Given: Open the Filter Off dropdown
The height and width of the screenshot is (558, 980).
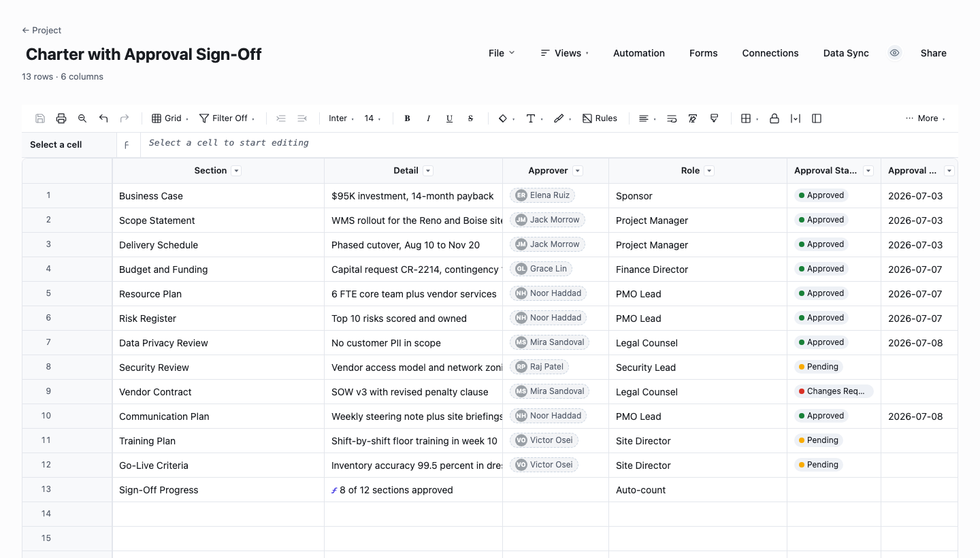Looking at the screenshot, I should click(227, 118).
